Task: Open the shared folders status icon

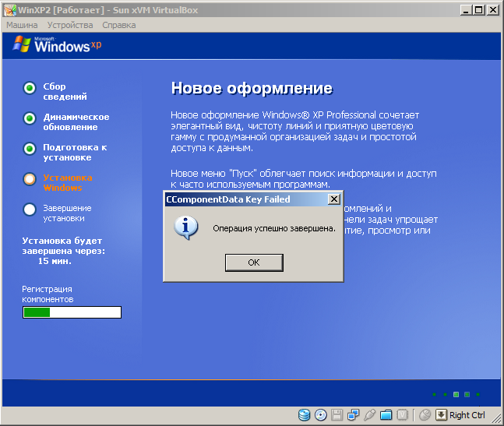Action: (x=386, y=415)
